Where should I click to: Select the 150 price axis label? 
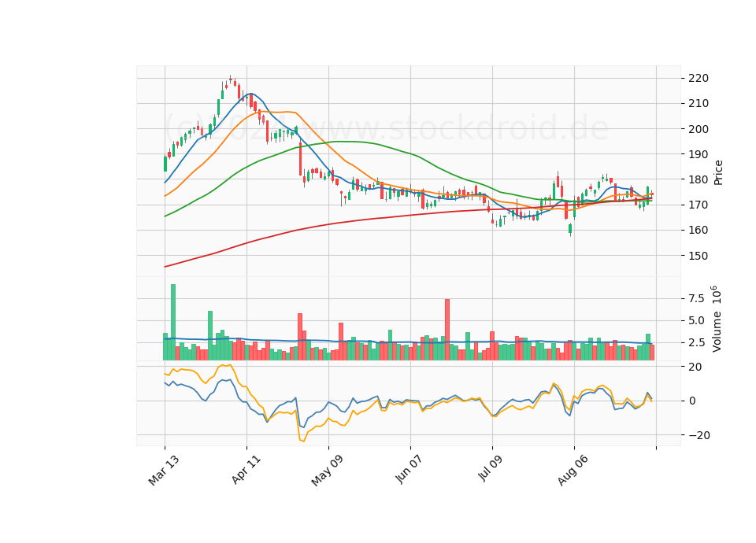pyautogui.click(x=699, y=255)
